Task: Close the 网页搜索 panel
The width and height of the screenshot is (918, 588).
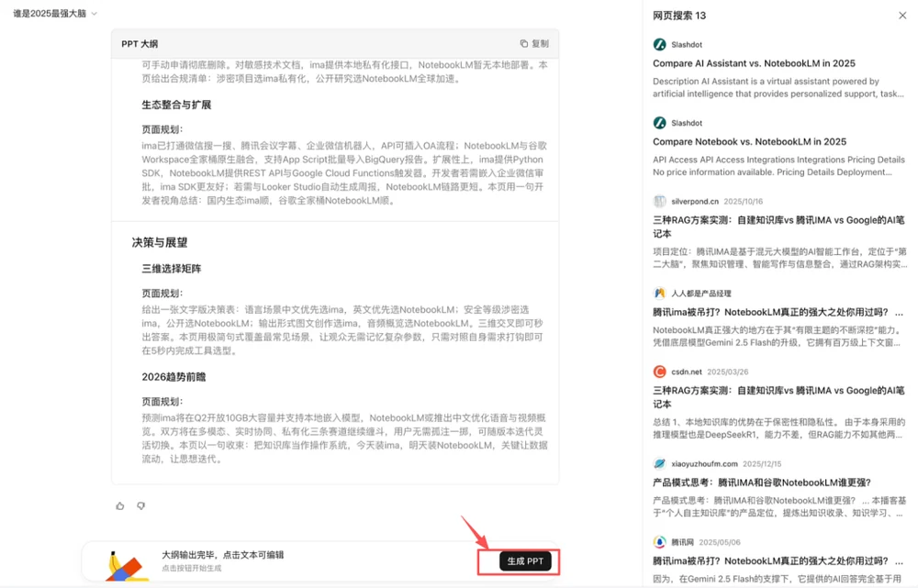Action: tap(902, 16)
